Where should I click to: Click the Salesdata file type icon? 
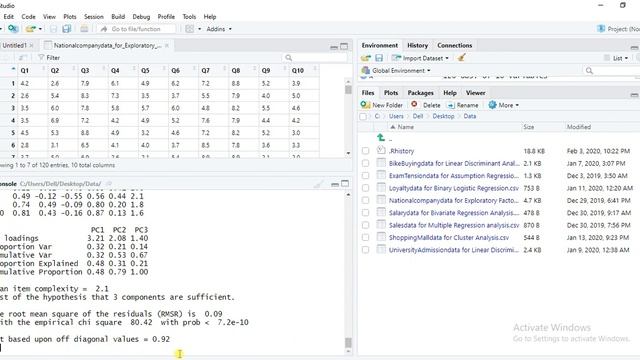point(381,224)
